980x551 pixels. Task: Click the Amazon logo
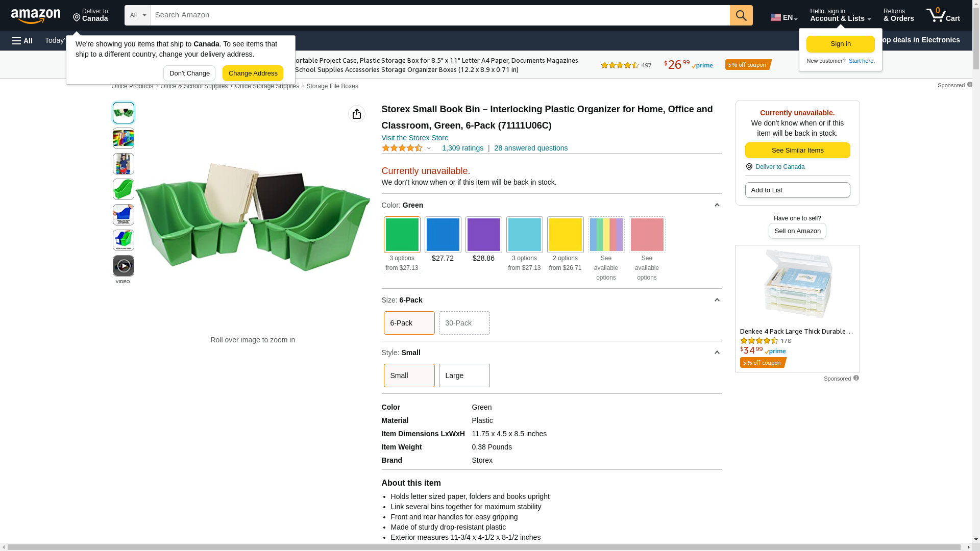36,16
